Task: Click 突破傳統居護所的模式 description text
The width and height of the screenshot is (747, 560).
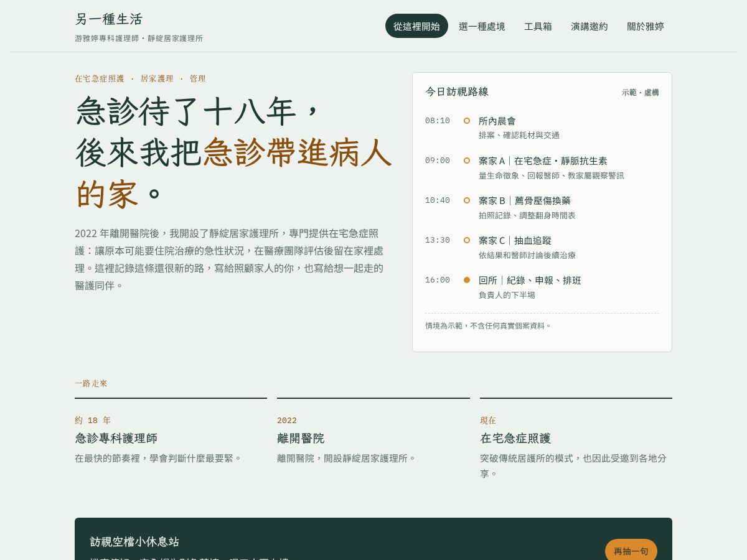Action: click(x=573, y=465)
